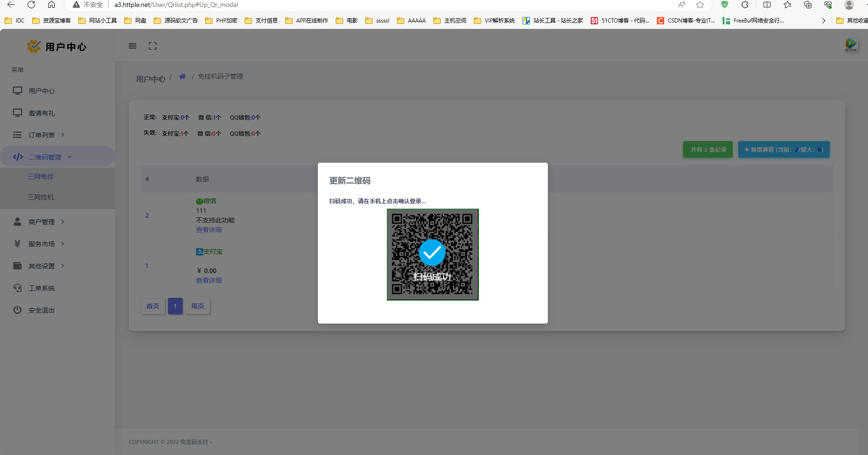The image size is (868, 455).
Task: Show more bookmarks with the overflow chevron
Action: coord(823,21)
